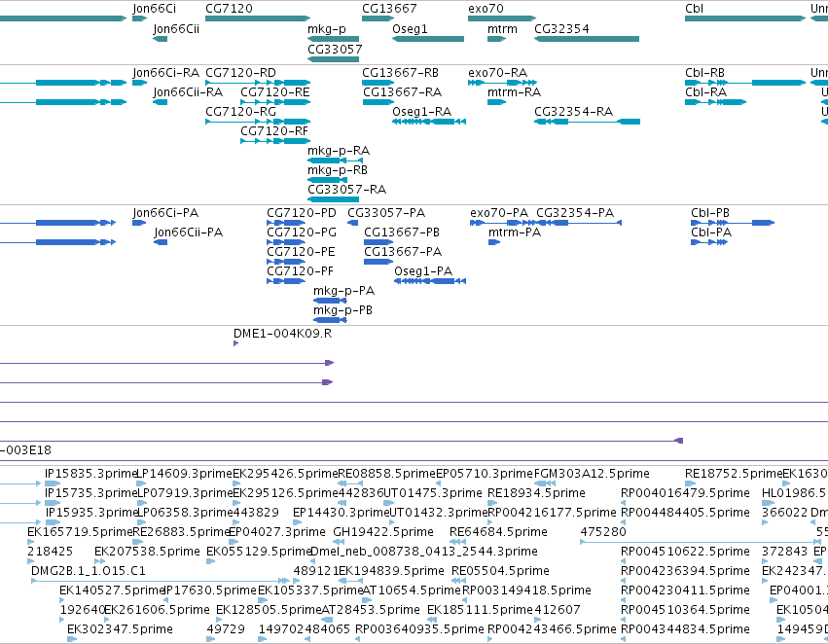
Task: Click the Cbl gene label
Action: (694, 9)
